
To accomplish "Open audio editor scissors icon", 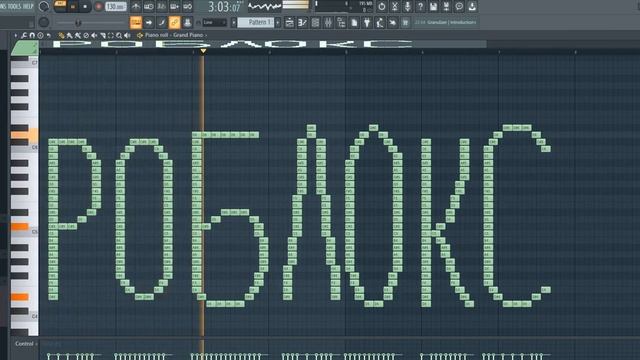I will pyautogui.click(x=394, y=7).
